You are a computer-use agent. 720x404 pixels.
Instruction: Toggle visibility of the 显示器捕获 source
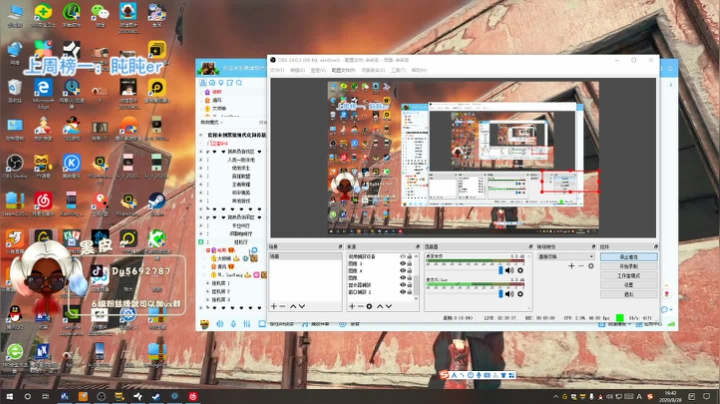click(x=403, y=285)
